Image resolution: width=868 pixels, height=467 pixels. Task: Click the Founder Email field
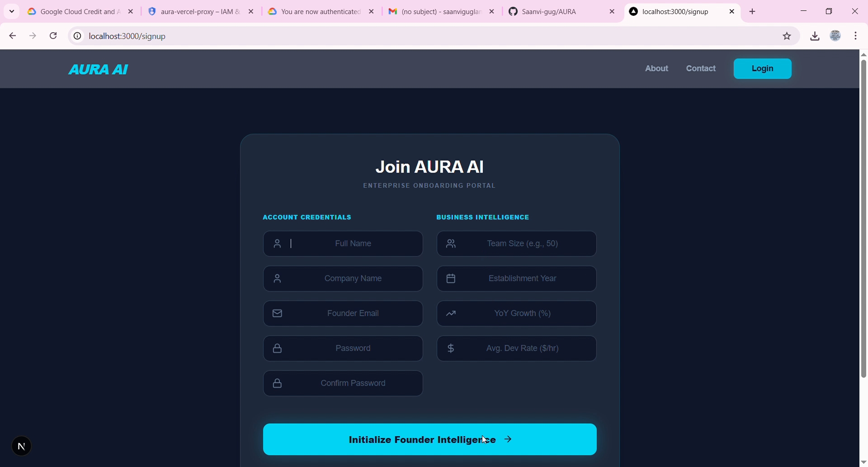[x=344, y=314]
